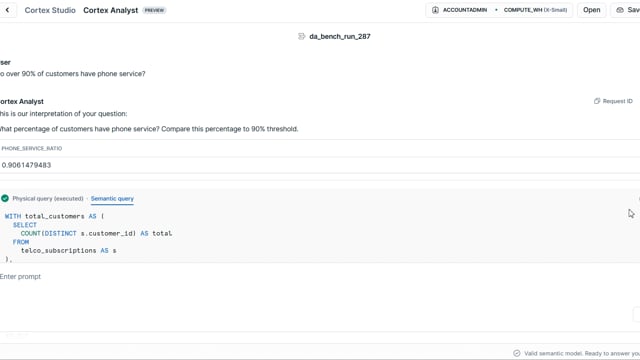Click the PHONE_SERVICE_RATIO column header
Image resolution: width=640 pixels, height=360 pixels.
[32, 148]
